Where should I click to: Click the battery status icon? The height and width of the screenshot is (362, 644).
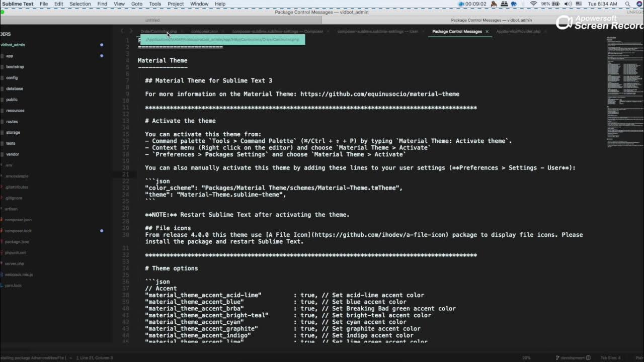[557, 4]
